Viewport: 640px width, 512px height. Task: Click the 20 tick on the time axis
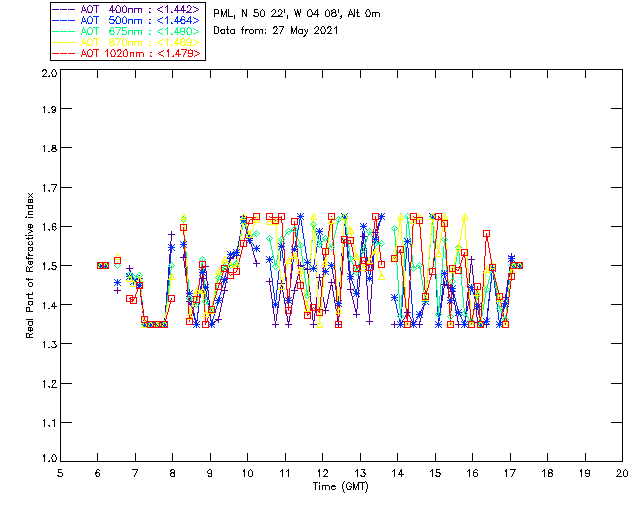[623, 473]
